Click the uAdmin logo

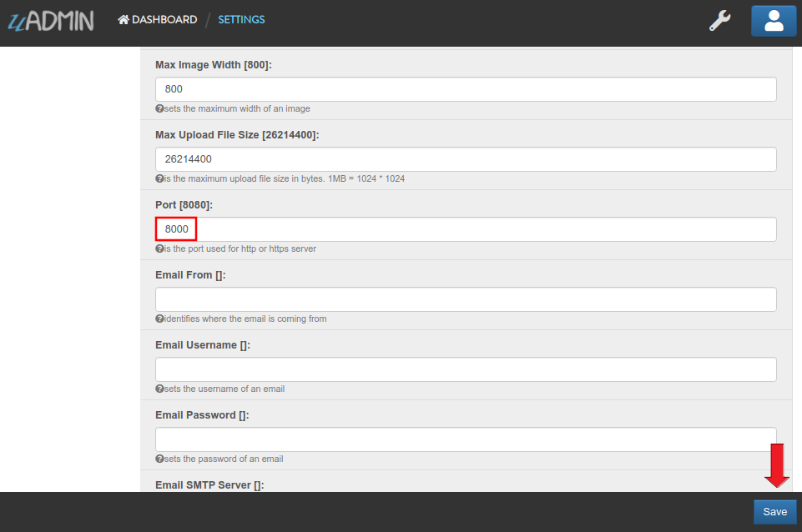51,21
